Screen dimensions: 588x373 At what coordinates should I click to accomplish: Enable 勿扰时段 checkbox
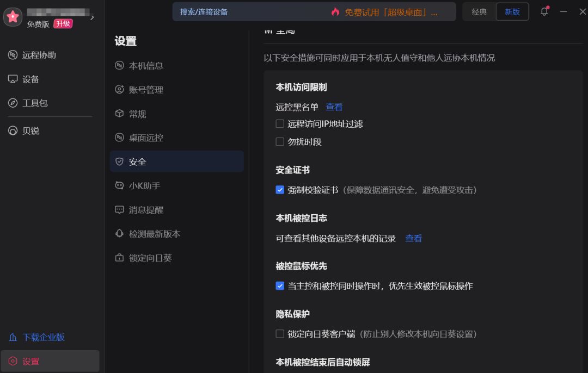pyautogui.click(x=280, y=141)
